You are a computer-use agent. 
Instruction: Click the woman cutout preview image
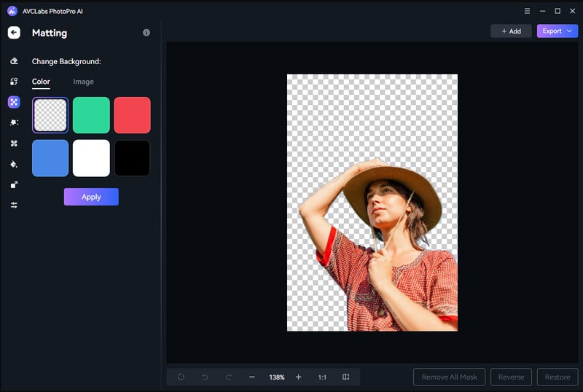point(372,203)
